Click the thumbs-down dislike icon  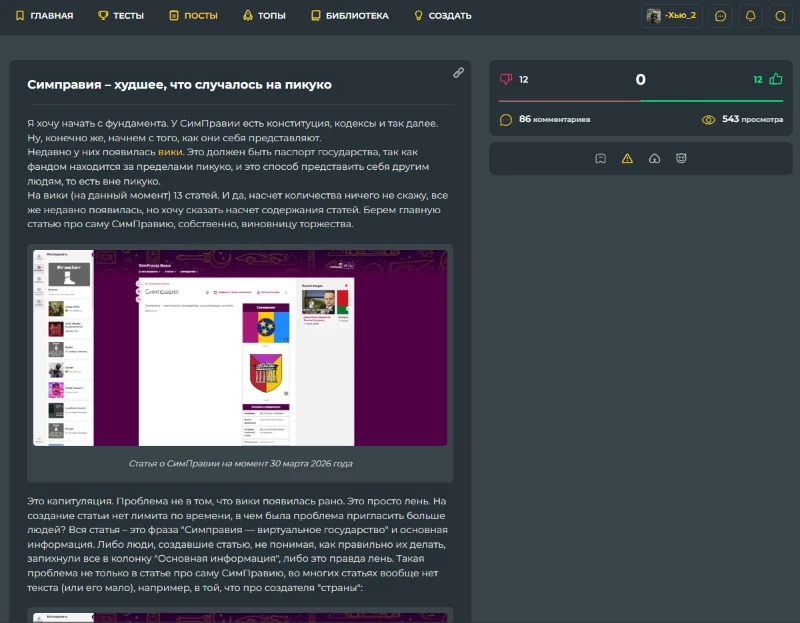pos(506,79)
